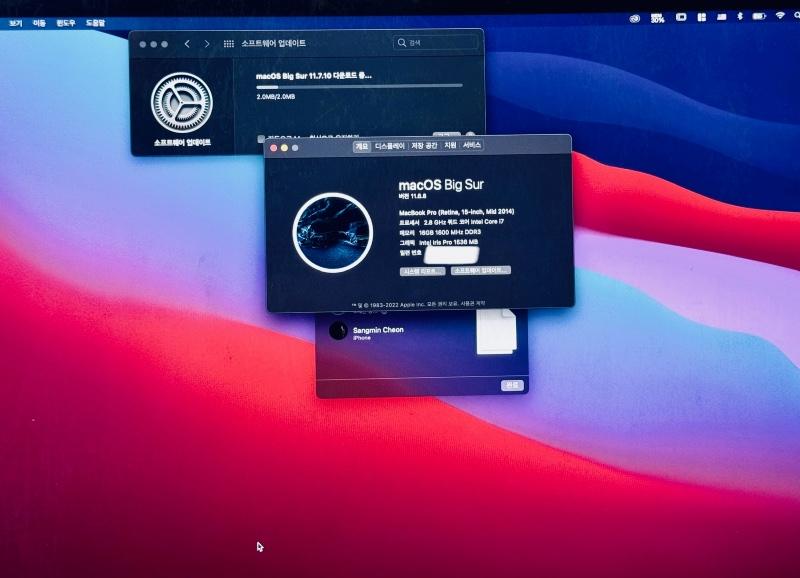The width and height of the screenshot is (800, 578).
Task: Open the 도움말 menu
Action: pyautogui.click(x=95, y=23)
